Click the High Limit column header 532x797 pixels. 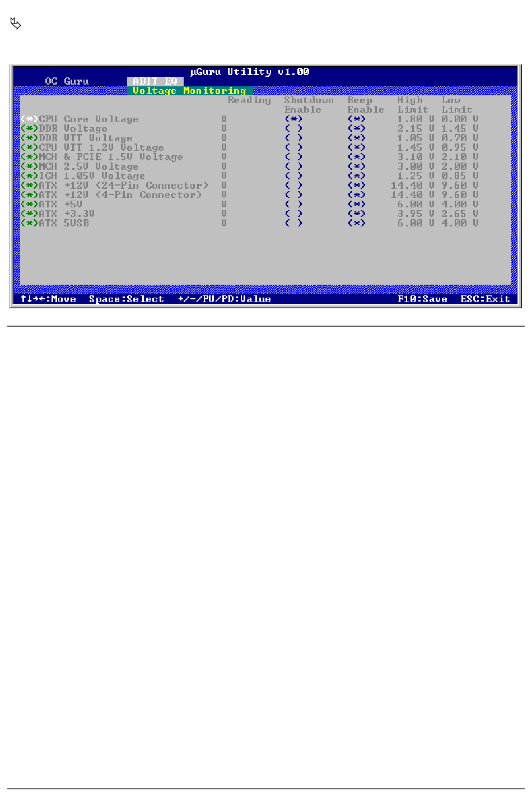point(413,105)
